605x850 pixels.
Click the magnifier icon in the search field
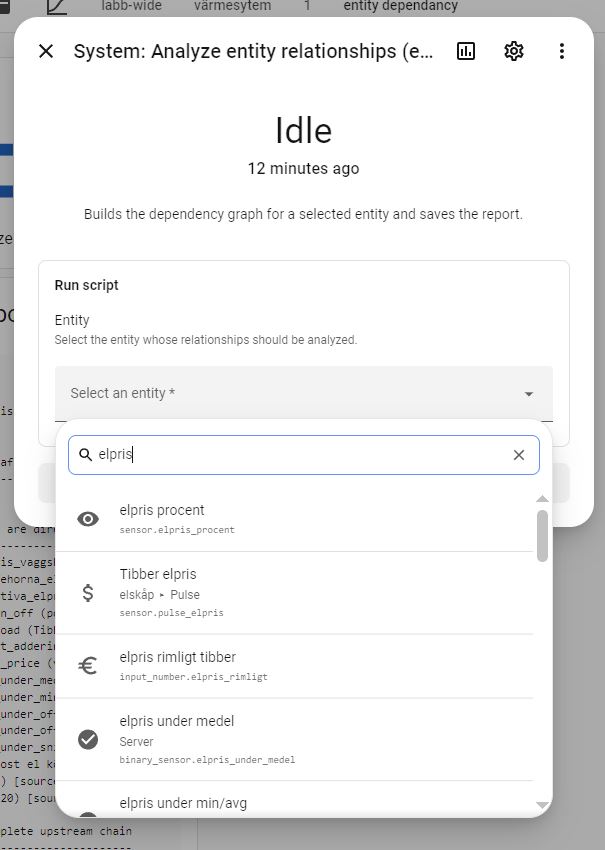[x=86, y=455]
